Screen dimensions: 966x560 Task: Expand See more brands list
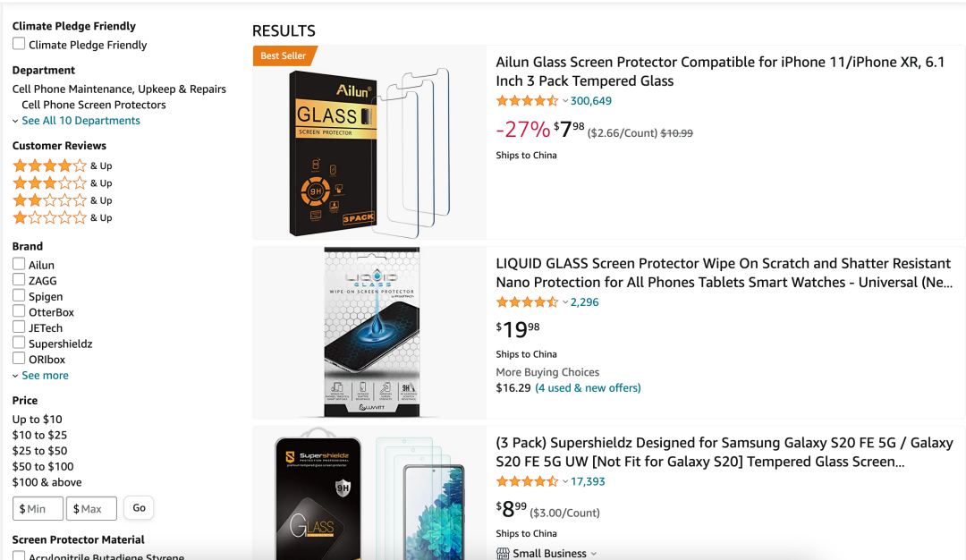(45, 376)
